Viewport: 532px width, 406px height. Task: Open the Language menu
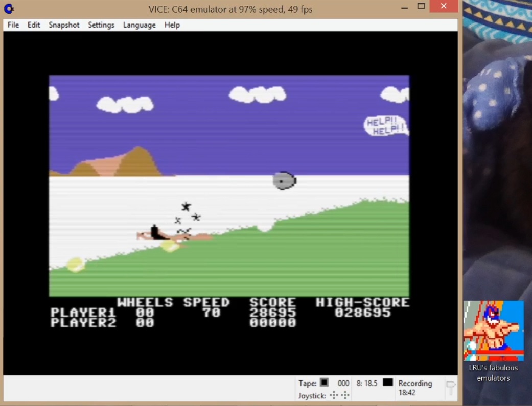[x=139, y=25]
